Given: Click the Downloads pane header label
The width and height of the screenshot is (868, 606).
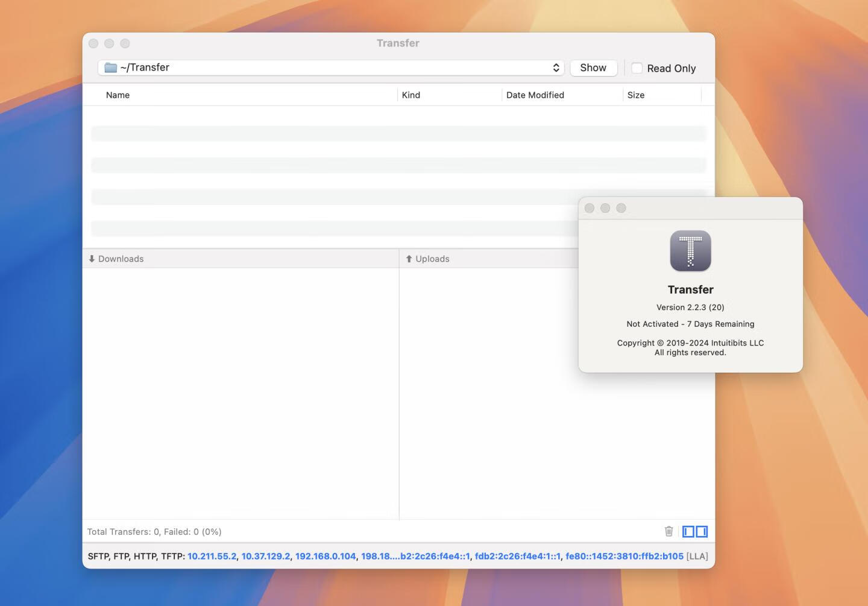Looking at the screenshot, I should [x=121, y=259].
